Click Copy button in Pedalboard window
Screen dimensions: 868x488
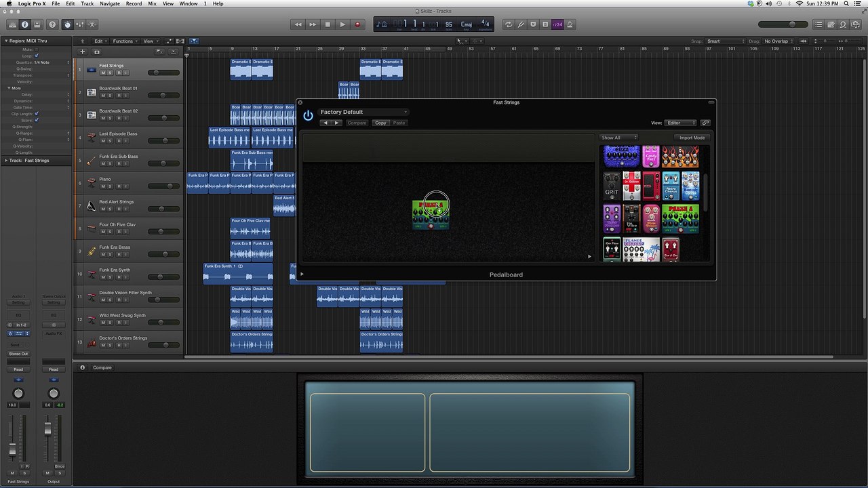tap(380, 123)
